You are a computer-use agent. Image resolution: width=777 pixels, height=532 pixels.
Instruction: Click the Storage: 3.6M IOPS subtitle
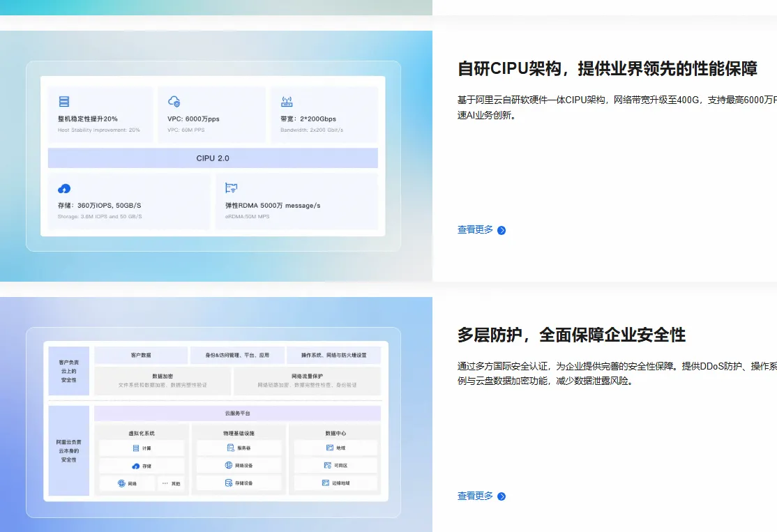coord(100,217)
